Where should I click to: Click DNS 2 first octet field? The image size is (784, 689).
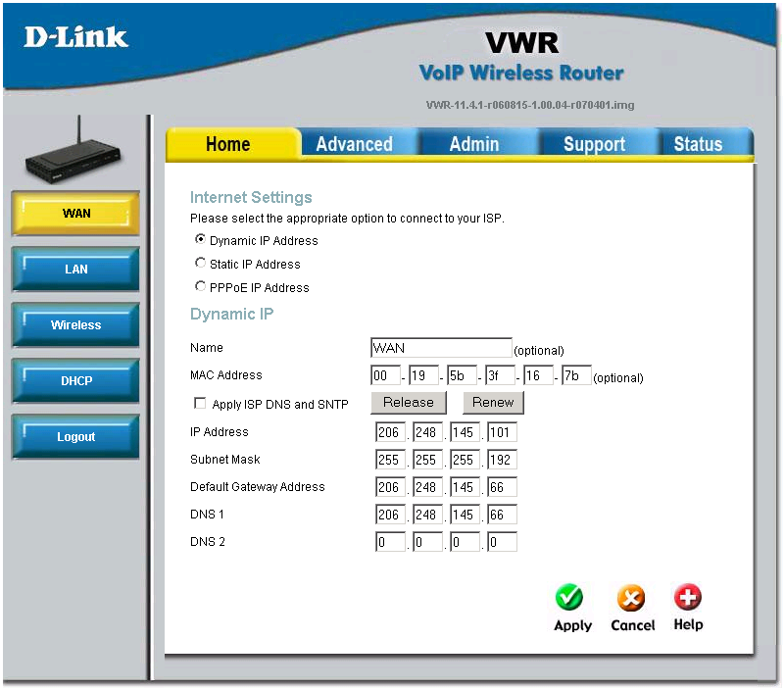[x=390, y=542]
